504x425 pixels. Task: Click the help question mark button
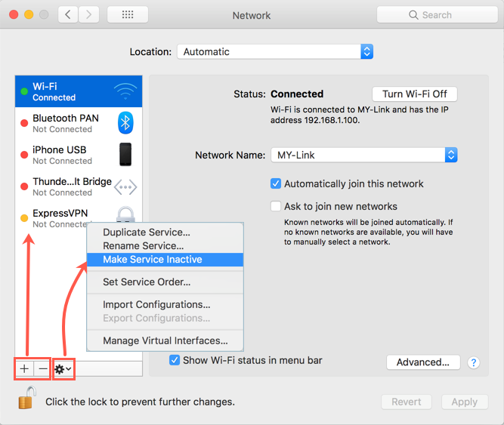coord(474,362)
